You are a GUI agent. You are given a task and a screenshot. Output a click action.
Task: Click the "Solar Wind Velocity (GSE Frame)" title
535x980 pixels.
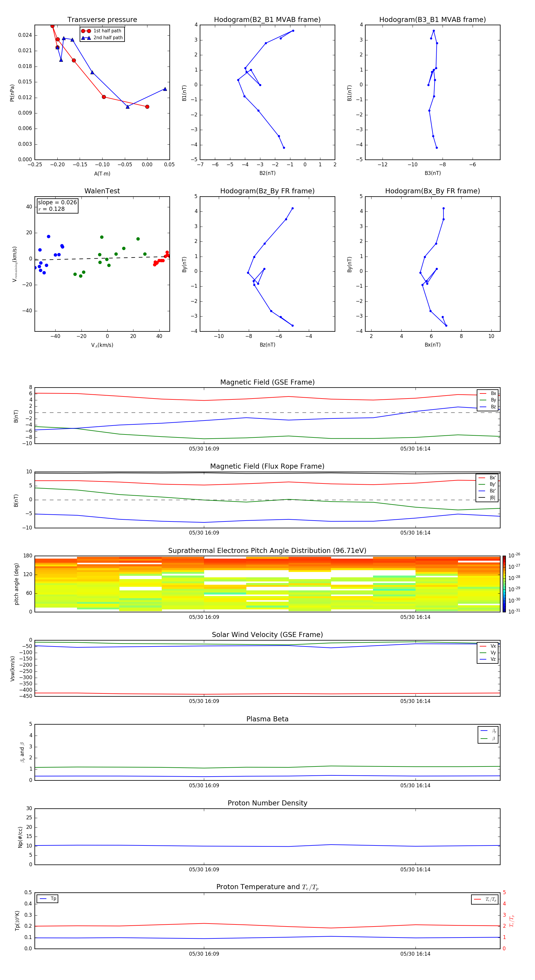click(x=267, y=635)
